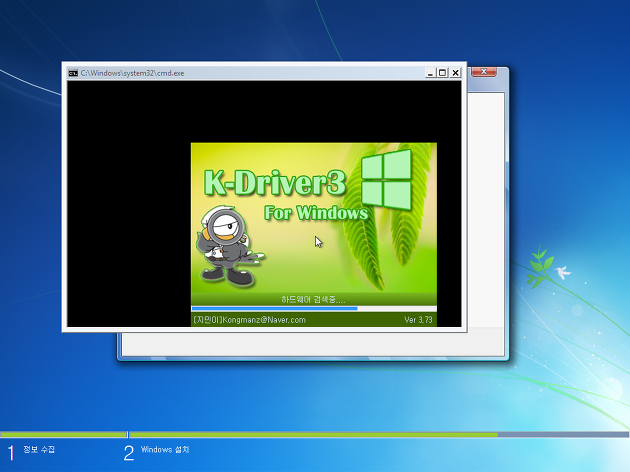The image size is (630, 472).
Task: Click the '하드웨어 검색중....' status text
Action: [x=313, y=300]
